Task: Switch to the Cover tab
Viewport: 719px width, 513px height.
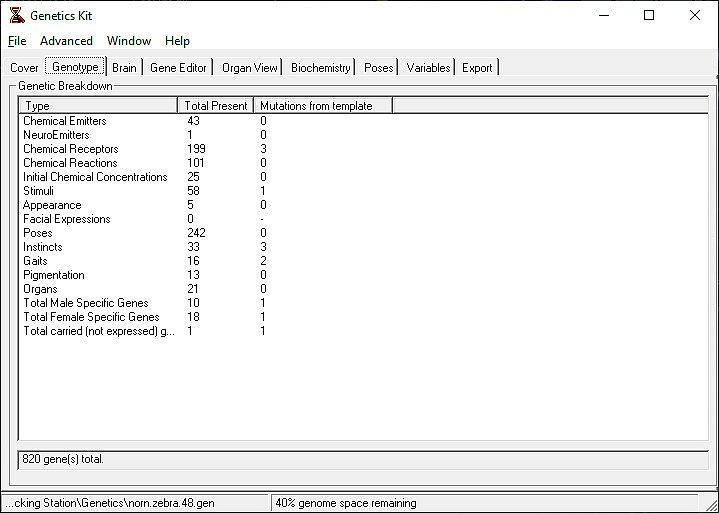Action: 24,68
